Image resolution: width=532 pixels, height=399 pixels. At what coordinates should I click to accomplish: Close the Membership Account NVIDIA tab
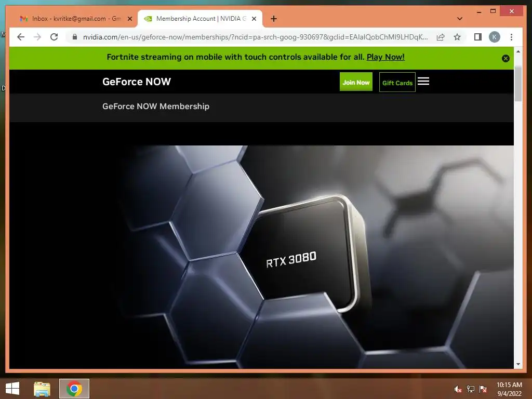coord(254,19)
